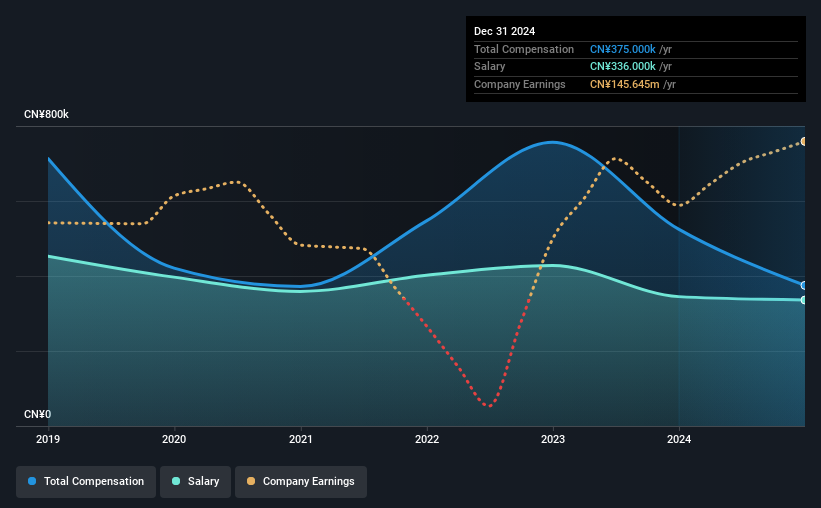The height and width of the screenshot is (508, 821).
Task: Click the tooltip Total Compensation row label
Action: (524, 49)
